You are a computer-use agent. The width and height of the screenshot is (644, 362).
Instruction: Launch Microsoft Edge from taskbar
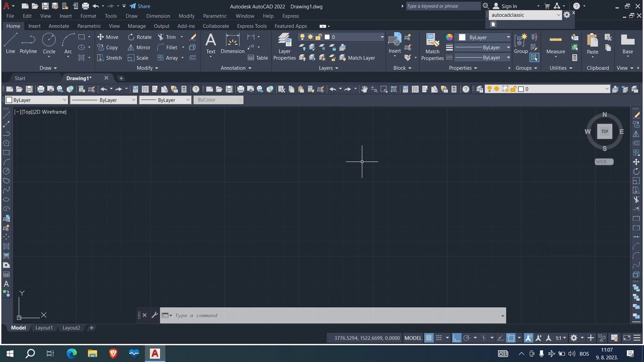coord(71,353)
